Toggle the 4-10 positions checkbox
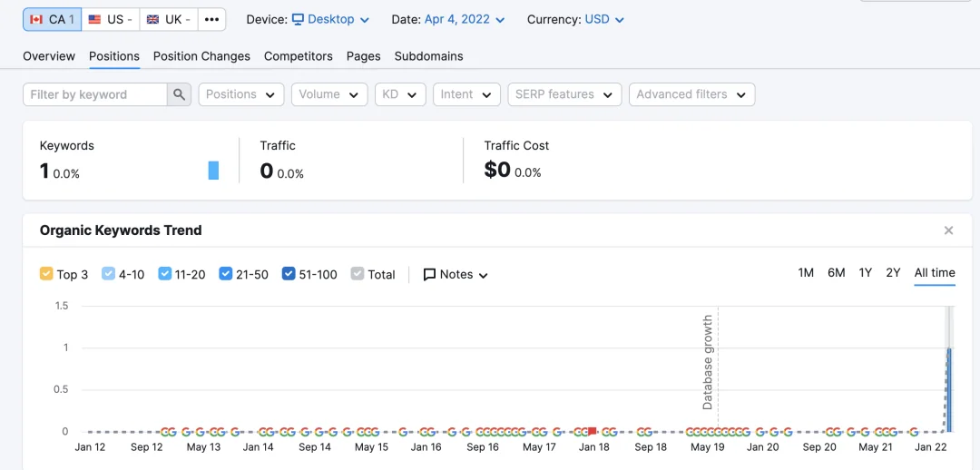The width and height of the screenshot is (980, 470). pyautogui.click(x=107, y=274)
